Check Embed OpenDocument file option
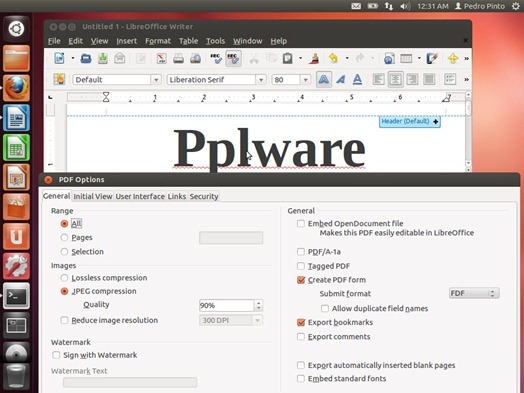Screen dimensions: 524x393 (301, 223)
